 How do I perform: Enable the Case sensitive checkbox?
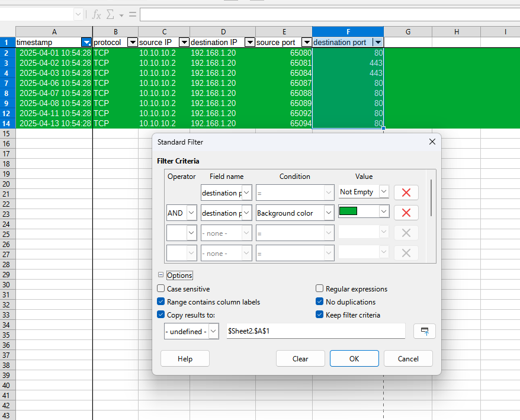(161, 289)
